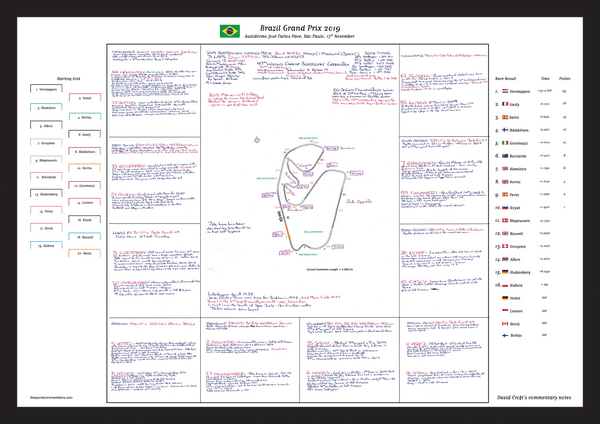Click the Danish flag beside Magnussen

click(x=505, y=220)
